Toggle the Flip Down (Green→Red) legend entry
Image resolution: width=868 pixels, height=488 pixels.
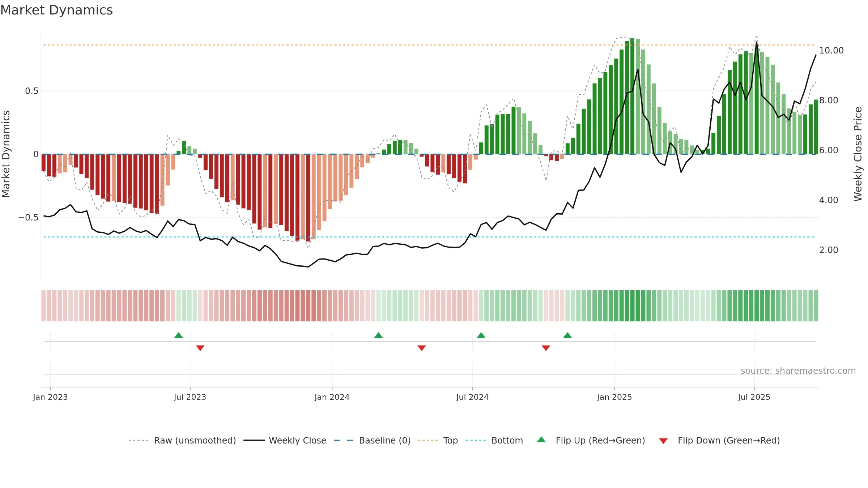pyautogui.click(x=719, y=440)
